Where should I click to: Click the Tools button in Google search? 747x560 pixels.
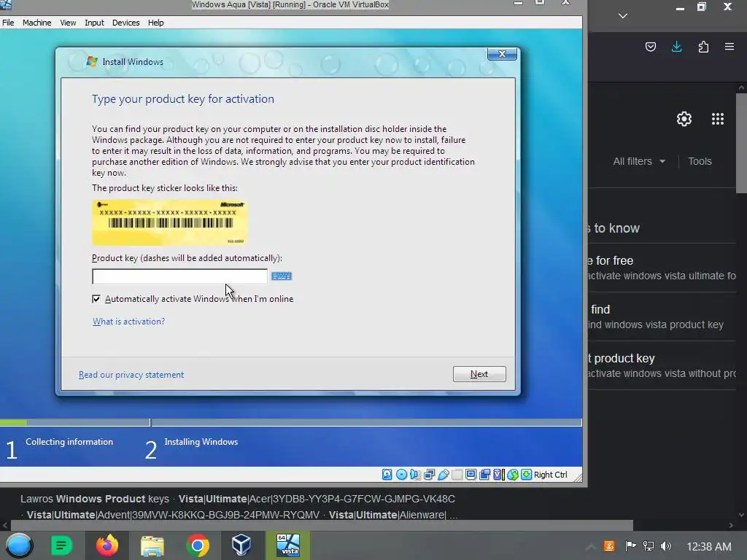click(x=700, y=161)
